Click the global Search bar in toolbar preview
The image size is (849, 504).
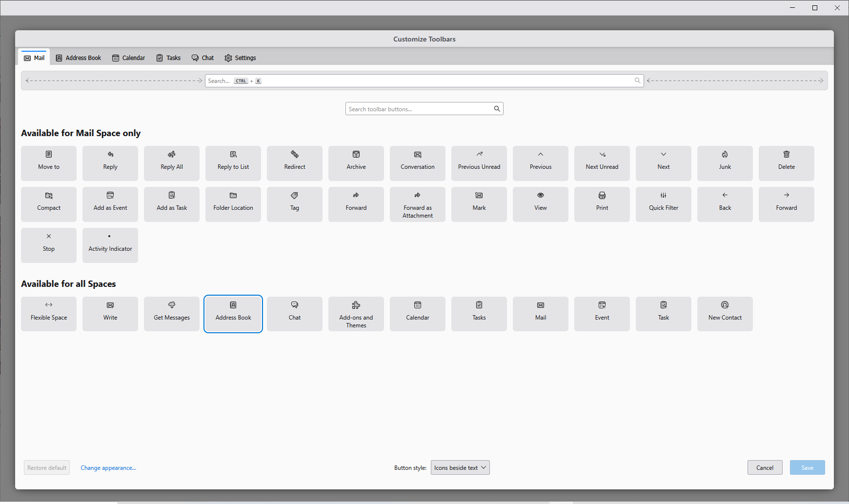click(424, 81)
